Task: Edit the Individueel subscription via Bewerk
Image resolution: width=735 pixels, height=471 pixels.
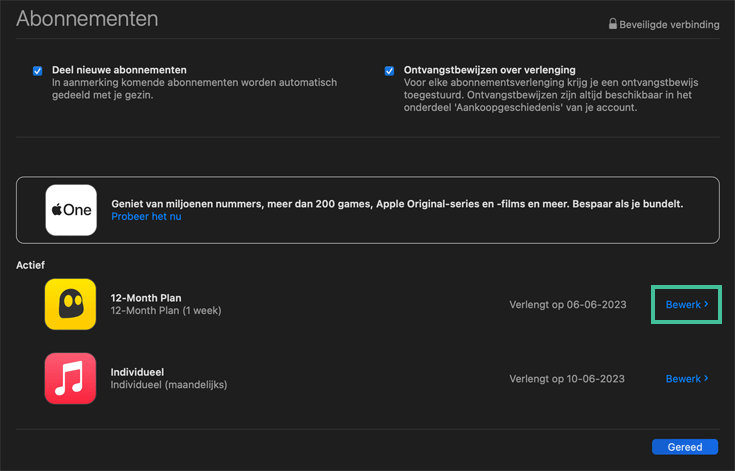Action: (x=687, y=379)
